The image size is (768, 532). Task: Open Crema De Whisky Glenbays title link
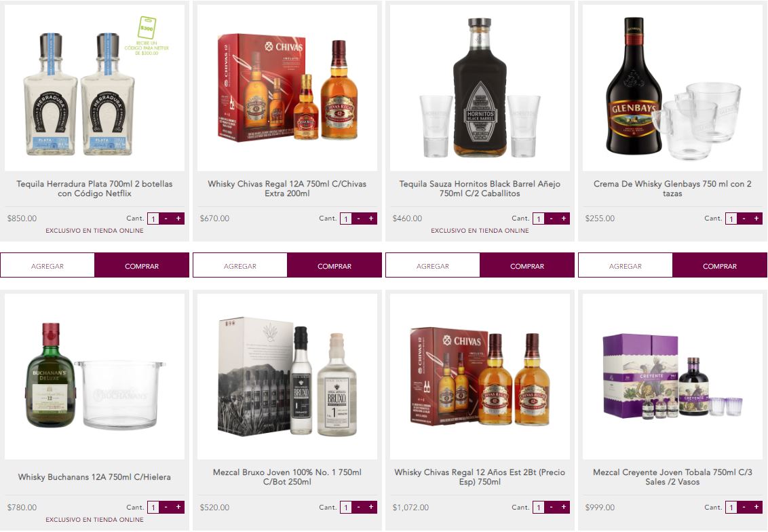pyautogui.click(x=672, y=189)
